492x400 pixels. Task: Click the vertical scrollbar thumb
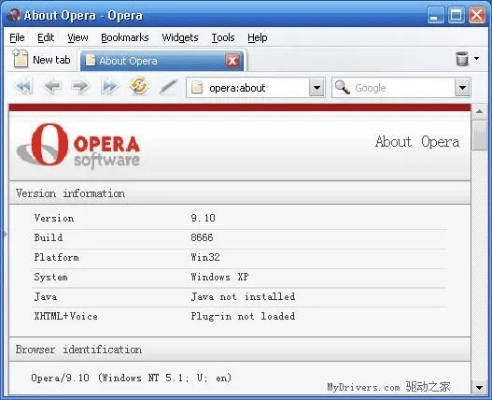[x=479, y=136]
